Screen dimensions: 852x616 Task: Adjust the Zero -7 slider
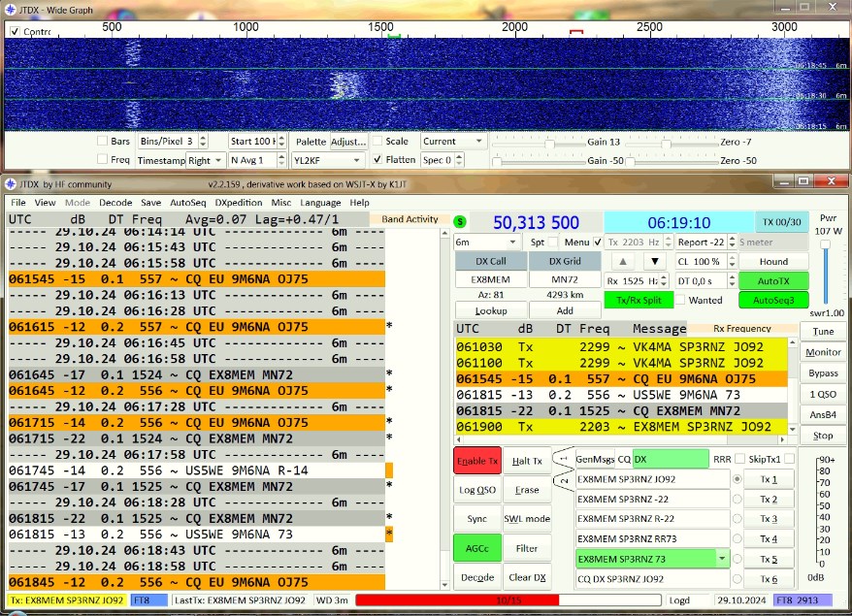coord(666,144)
